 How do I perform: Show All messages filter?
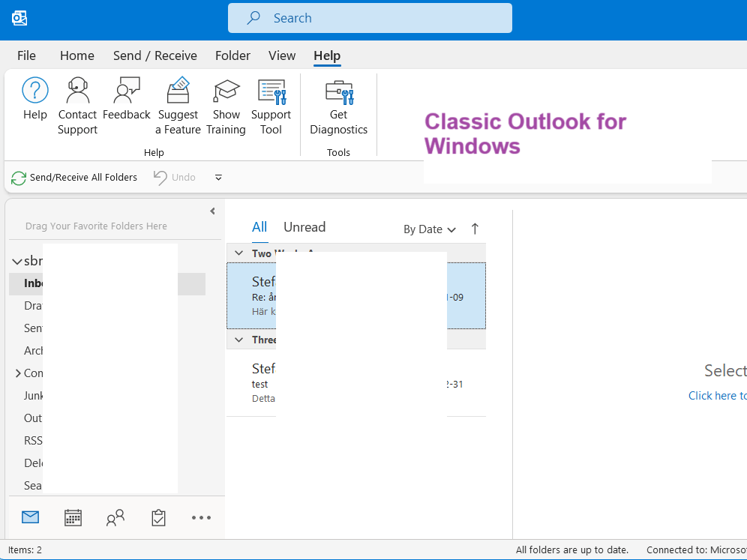[x=259, y=227]
